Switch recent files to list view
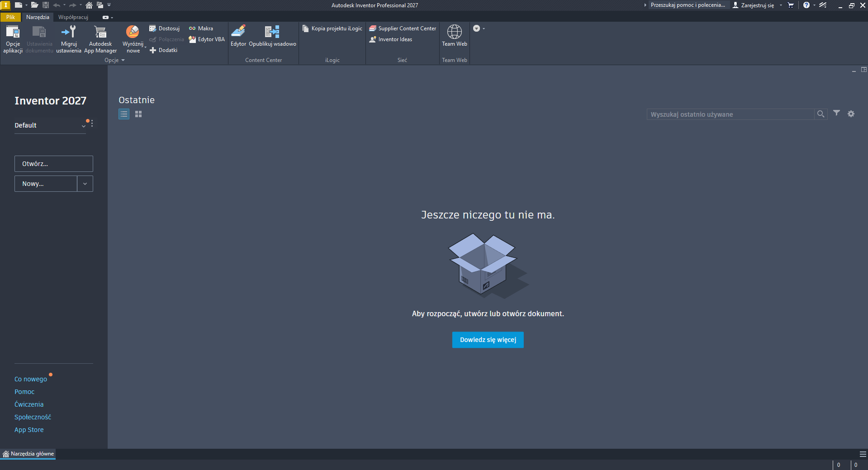The width and height of the screenshot is (868, 470). click(124, 114)
